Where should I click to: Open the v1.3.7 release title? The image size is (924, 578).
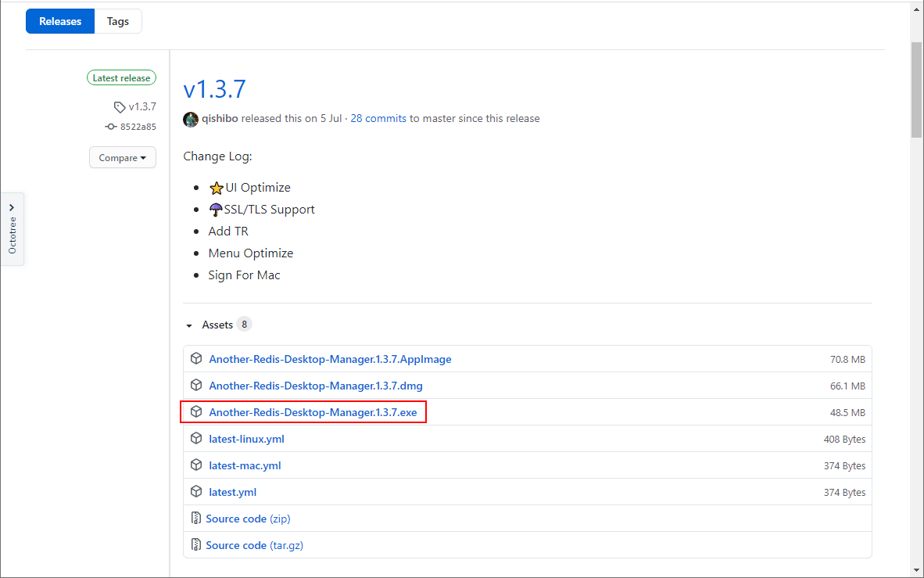[x=214, y=89]
